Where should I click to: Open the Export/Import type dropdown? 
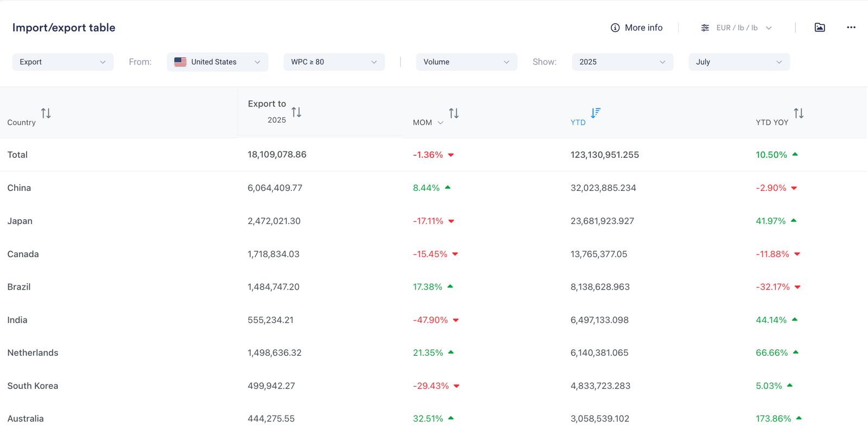point(63,62)
